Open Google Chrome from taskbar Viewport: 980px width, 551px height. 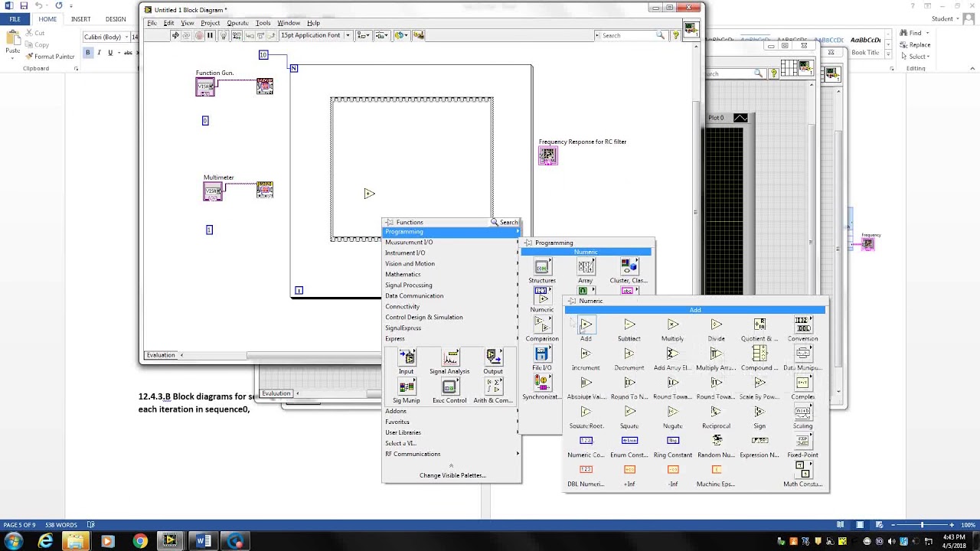pos(139,541)
